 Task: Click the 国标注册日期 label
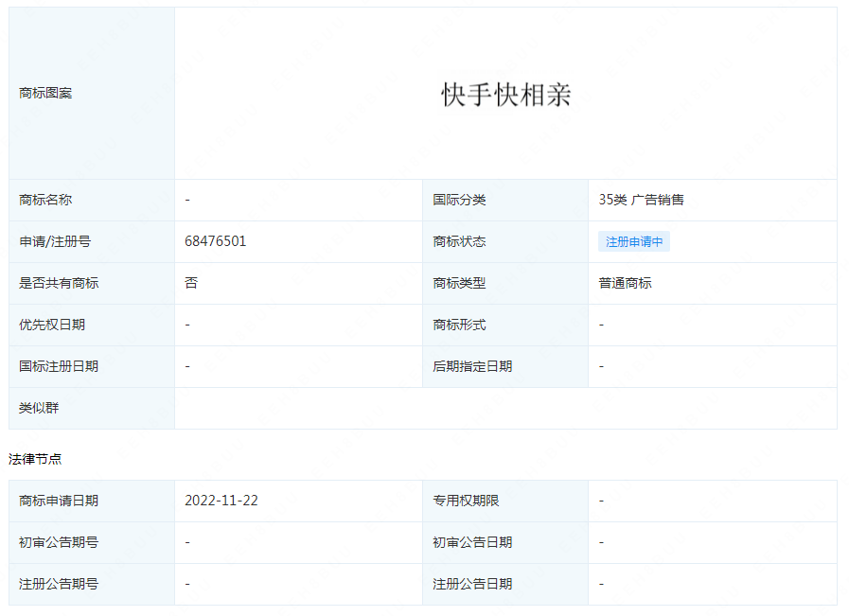coord(59,366)
